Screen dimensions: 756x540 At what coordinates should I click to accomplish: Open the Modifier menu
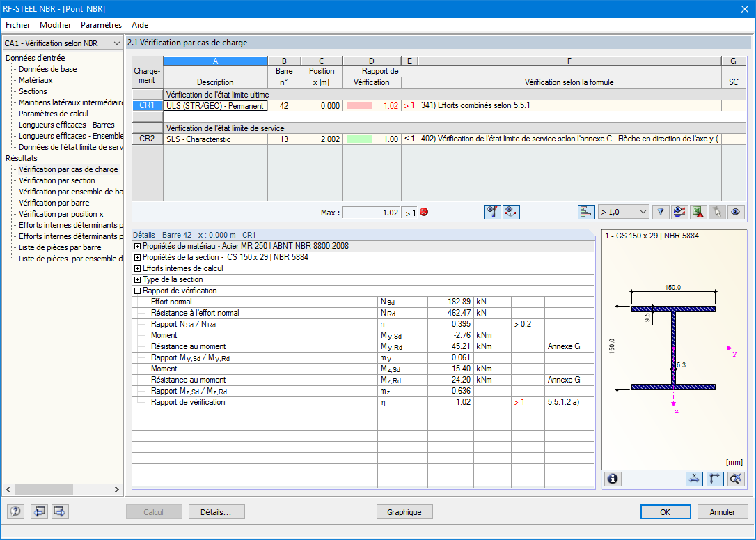click(56, 25)
